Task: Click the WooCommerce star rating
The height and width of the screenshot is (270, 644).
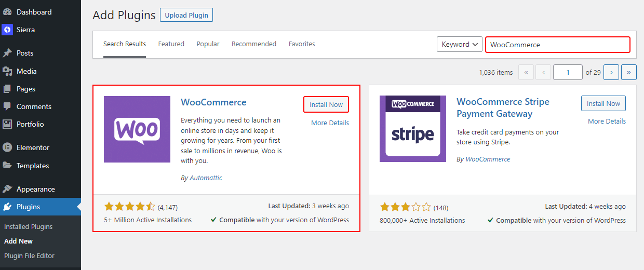Action: click(129, 207)
